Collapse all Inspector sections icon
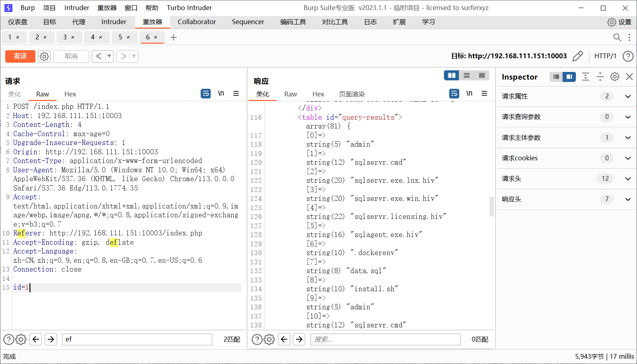637x364 pixels. click(x=600, y=77)
